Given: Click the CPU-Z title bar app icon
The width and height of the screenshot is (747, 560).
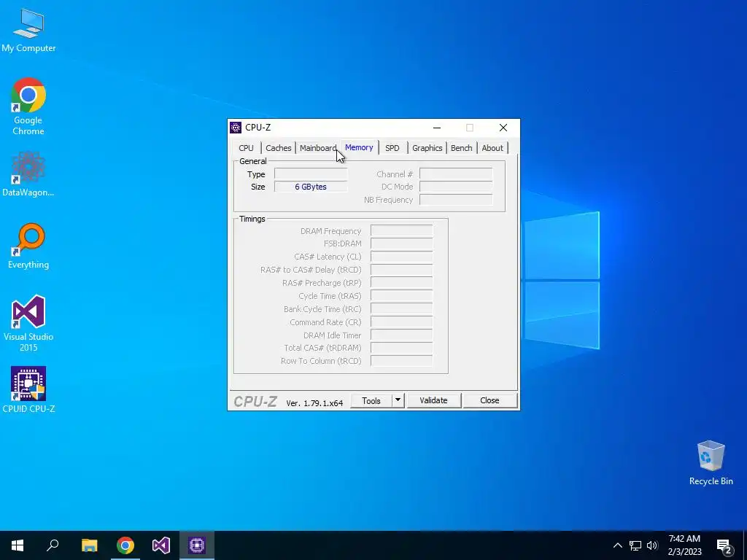Looking at the screenshot, I should (x=236, y=128).
